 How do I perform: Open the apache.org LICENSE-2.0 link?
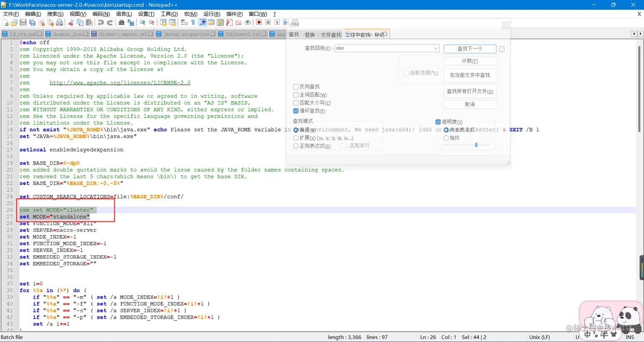pyautogui.click(x=120, y=83)
